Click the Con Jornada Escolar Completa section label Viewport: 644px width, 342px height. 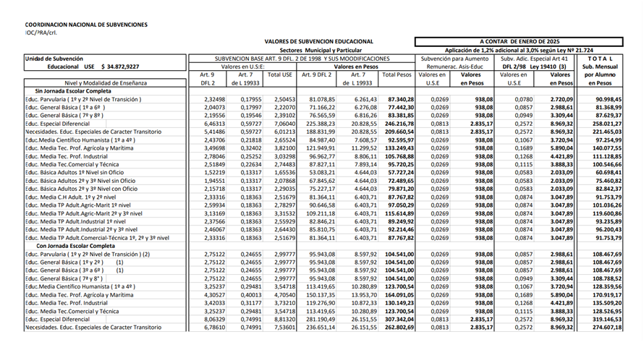click(x=75, y=246)
